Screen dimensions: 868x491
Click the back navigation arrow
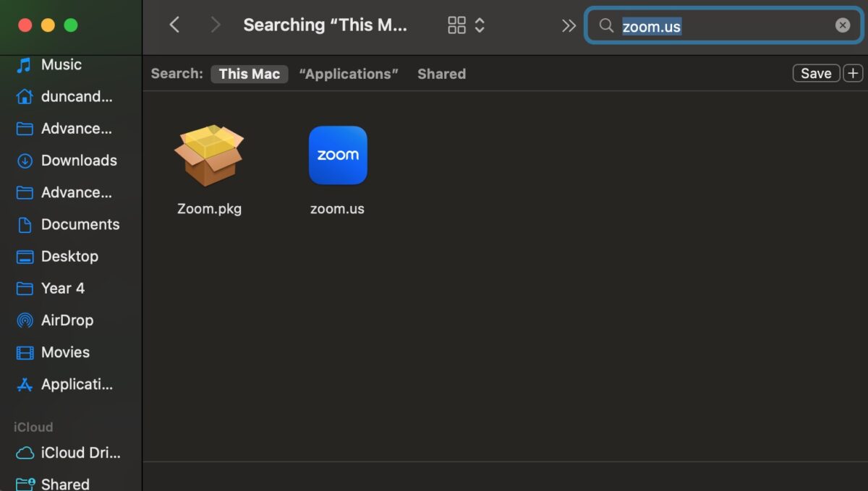pyautogui.click(x=174, y=25)
